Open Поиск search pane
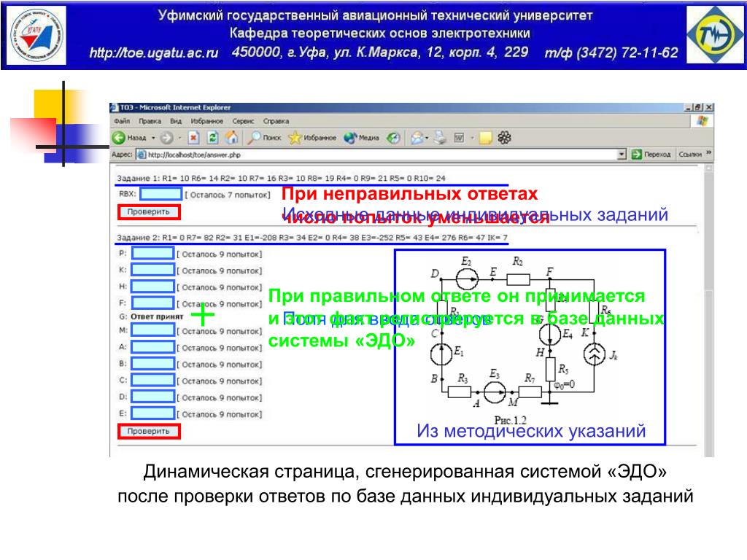The width and height of the screenshot is (747, 560). click(x=264, y=138)
